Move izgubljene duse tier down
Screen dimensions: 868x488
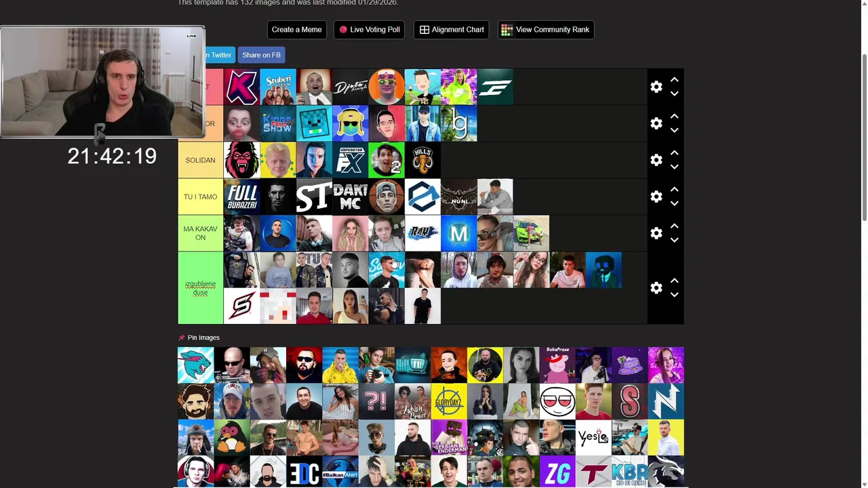pyautogui.click(x=674, y=295)
